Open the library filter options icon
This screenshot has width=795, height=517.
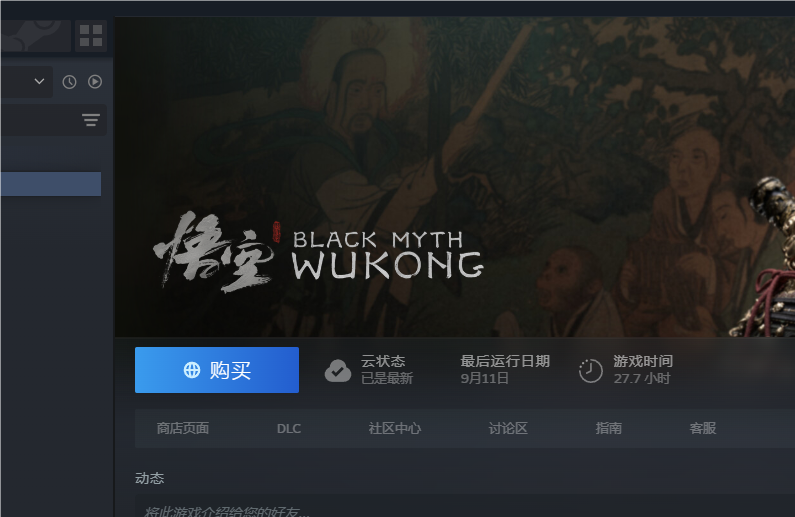click(91, 120)
